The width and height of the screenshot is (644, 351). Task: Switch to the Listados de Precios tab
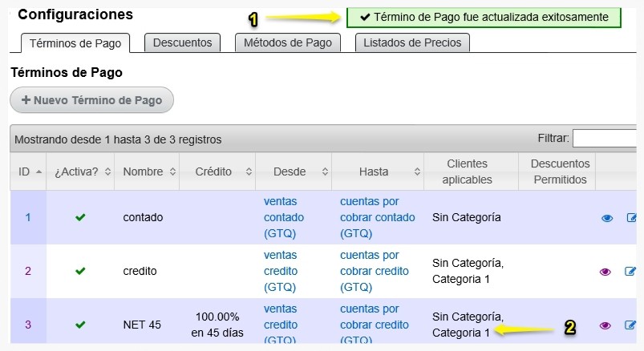coord(412,42)
